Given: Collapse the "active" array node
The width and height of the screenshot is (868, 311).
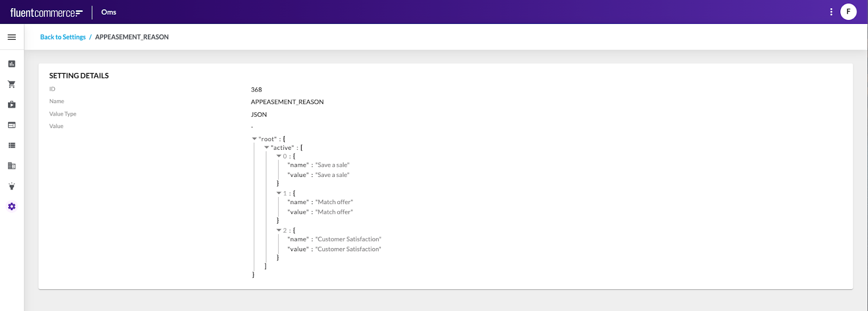Looking at the screenshot, I should point(266,148).
